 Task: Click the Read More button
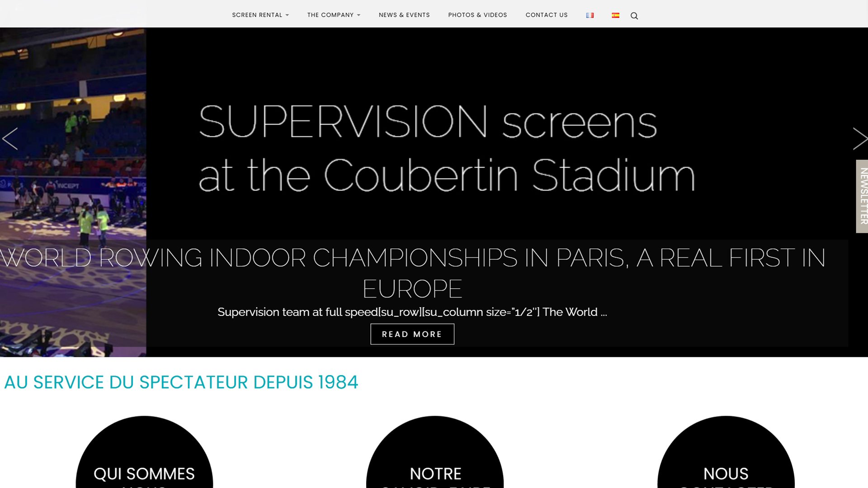[x=412, y=334]
